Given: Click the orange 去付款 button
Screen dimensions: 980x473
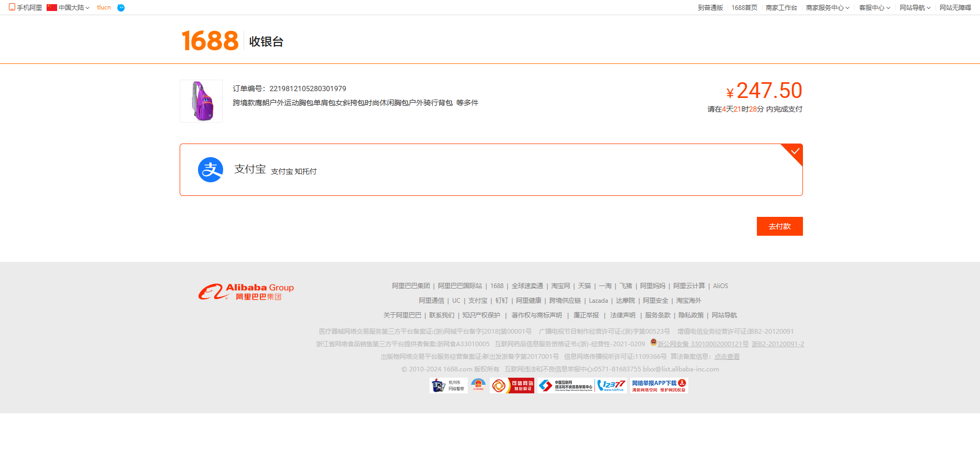Looking at the screenshot, I should 779,226.
